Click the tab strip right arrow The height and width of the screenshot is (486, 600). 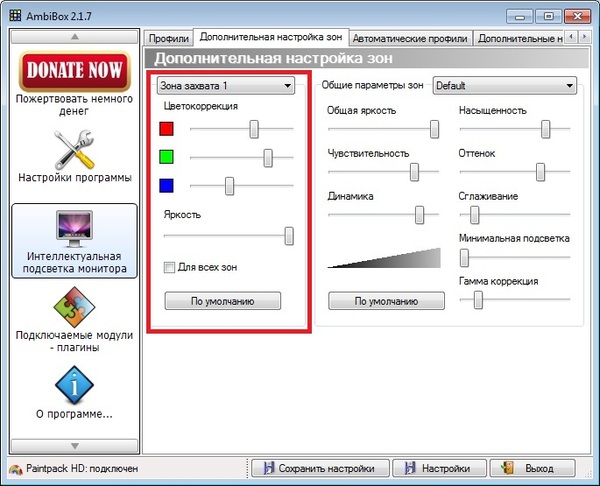click(584, 37)
